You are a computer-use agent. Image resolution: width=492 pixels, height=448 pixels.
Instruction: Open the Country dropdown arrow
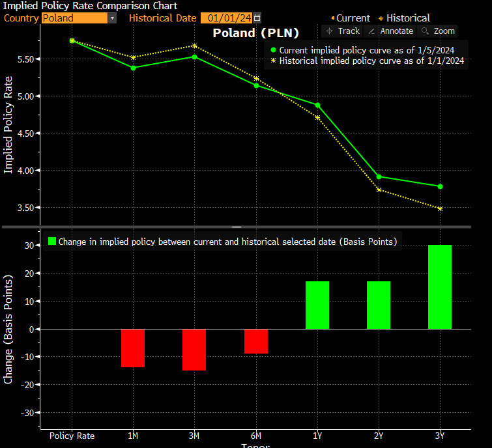click(112, 18)
